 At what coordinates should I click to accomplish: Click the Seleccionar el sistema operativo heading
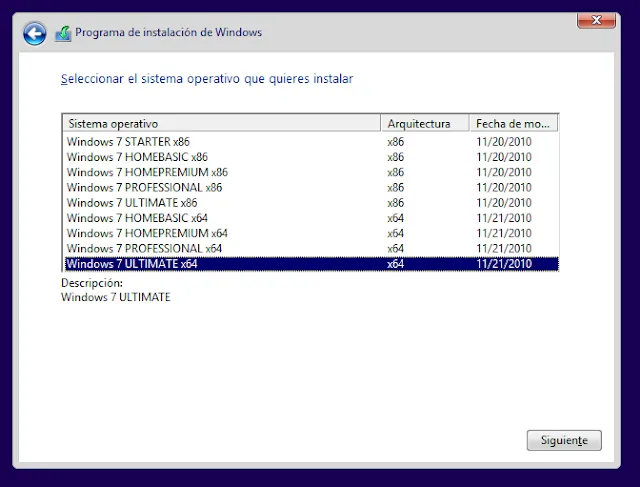pos(207,78)
